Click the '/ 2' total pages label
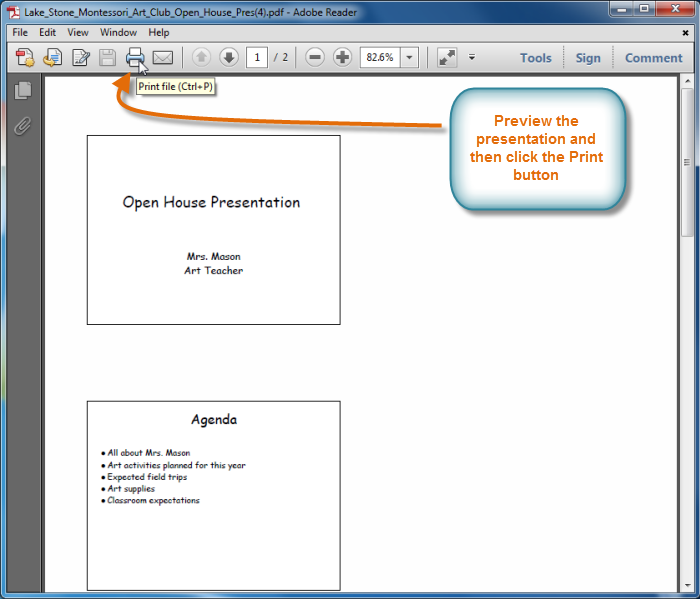The width and height of the screenshot is (700, 599). (x=281, y=58)
